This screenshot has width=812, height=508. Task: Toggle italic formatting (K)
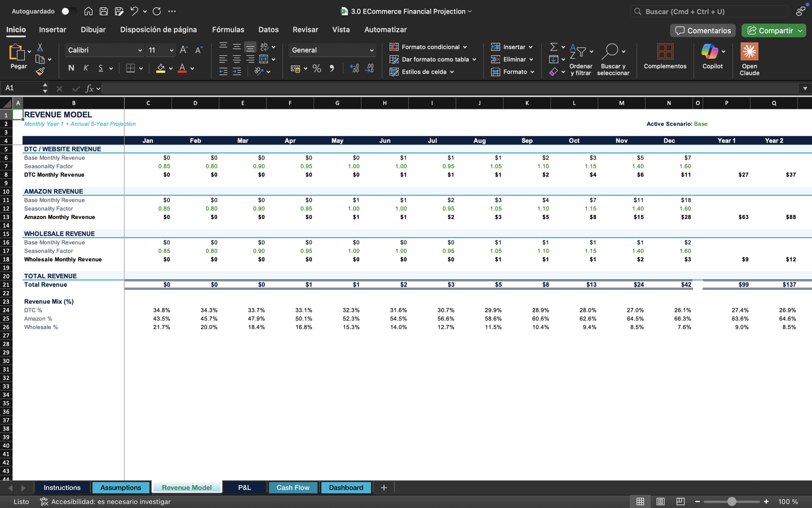pyautogui.click(x=86, y=68)
